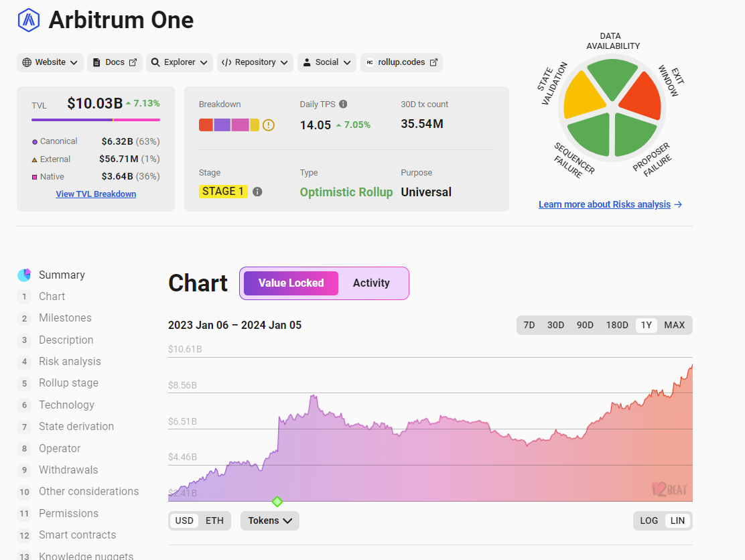Jump to Chart section in sidebar
Image resolution: width=745 pixels, height=560 pixels.
tap(52, 296)
